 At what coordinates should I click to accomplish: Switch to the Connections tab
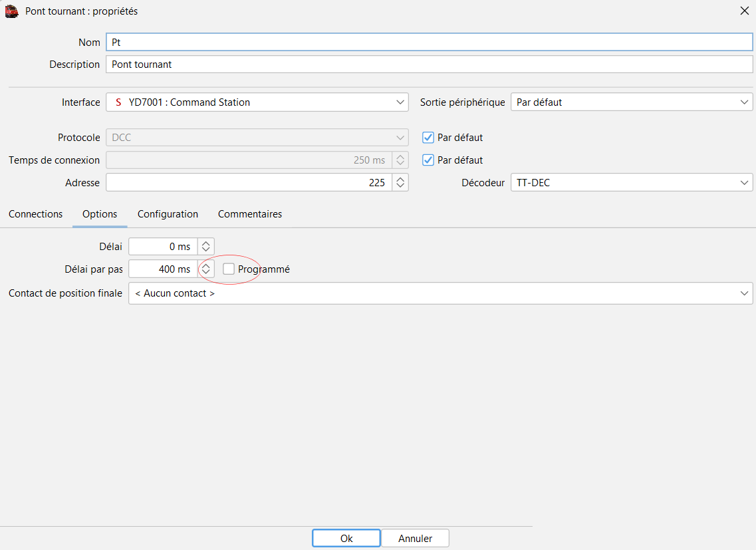(36, 213)
